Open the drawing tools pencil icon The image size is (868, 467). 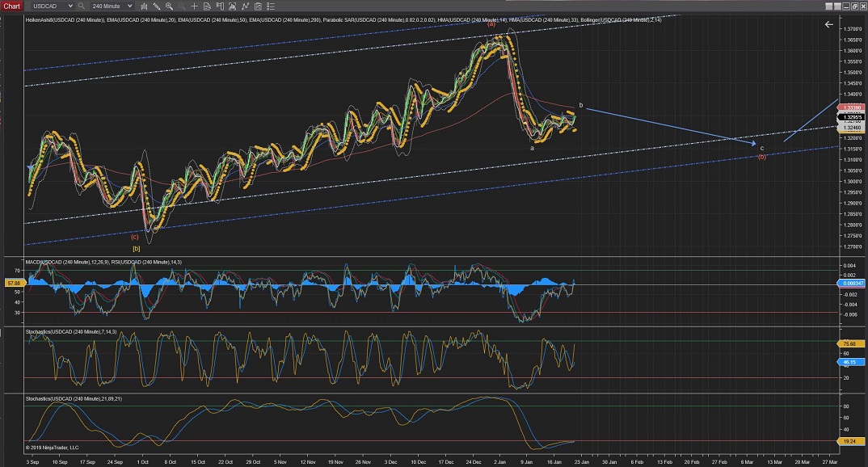pos(157,6)
